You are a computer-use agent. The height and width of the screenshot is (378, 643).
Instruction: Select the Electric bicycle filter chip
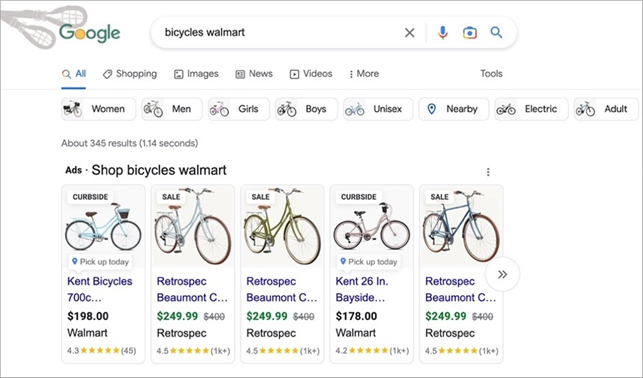(x=531, y=109)
